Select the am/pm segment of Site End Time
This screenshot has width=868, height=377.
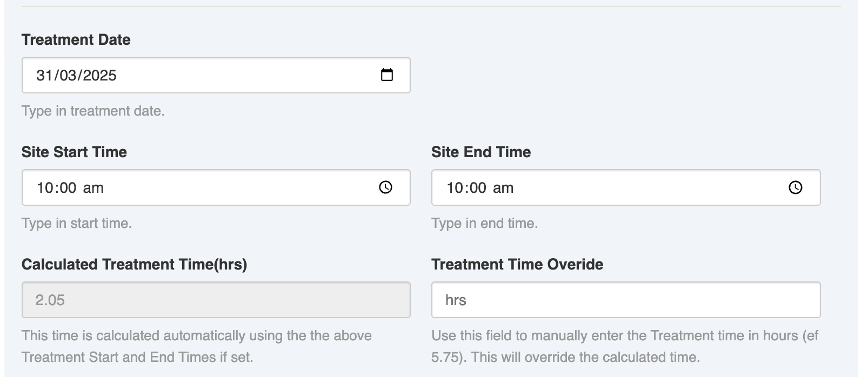click(x=503, y=188)
